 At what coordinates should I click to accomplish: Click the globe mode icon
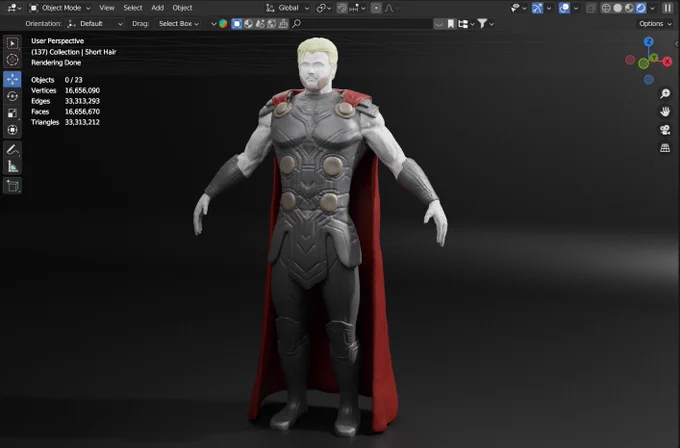point(271,23)
